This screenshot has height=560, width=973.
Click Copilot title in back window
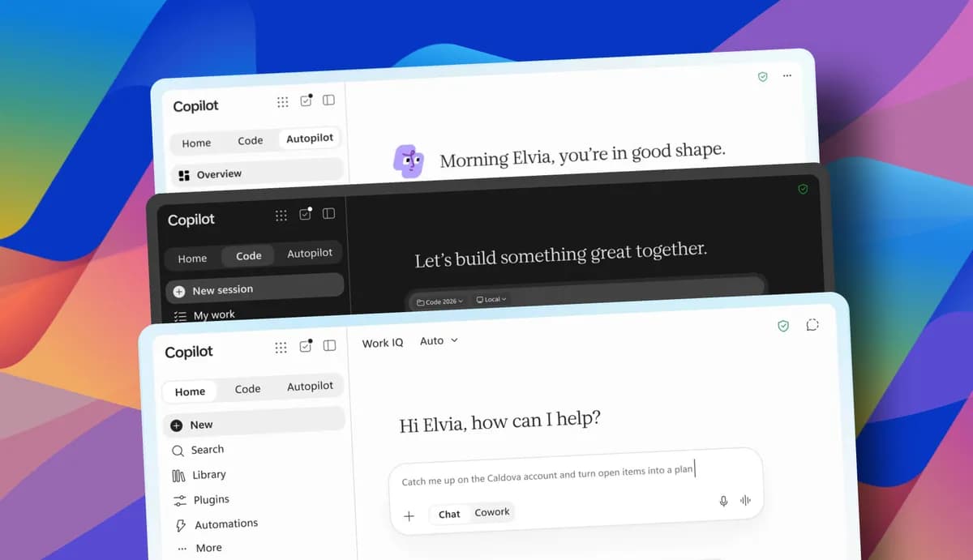coord(195,106)
